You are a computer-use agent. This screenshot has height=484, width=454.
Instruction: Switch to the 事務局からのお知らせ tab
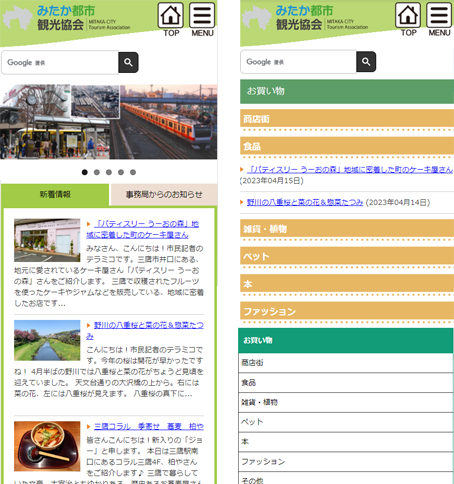pos(164,195)
